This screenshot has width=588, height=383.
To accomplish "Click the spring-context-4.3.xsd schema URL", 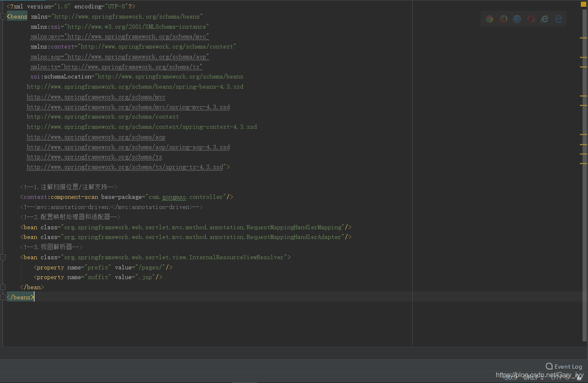I will pyautogui.click(x=142, y=127).
